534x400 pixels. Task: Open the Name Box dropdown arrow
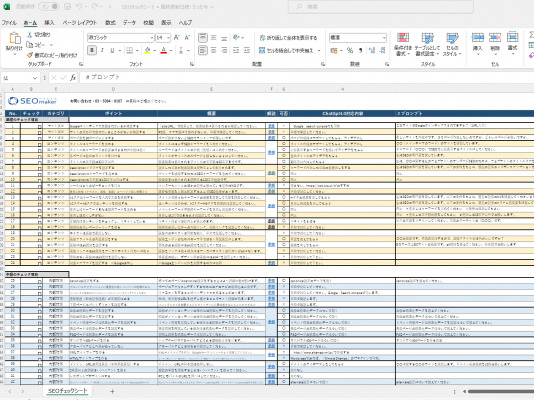(34, 78)
